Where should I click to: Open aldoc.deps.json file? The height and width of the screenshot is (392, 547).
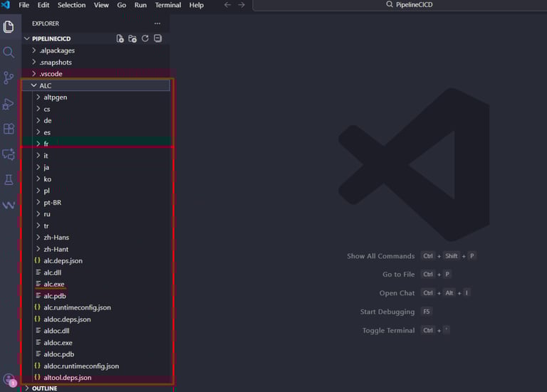(x=96, y=319)
